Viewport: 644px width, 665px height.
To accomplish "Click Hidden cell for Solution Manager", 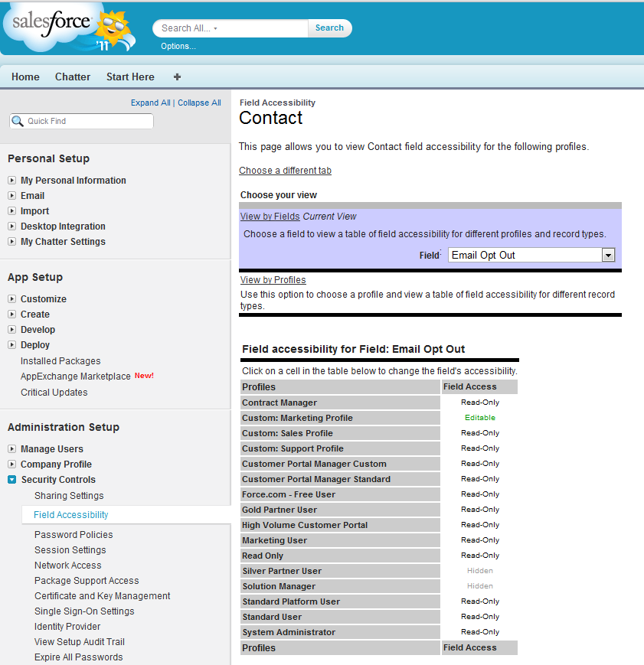I will 479,585.
